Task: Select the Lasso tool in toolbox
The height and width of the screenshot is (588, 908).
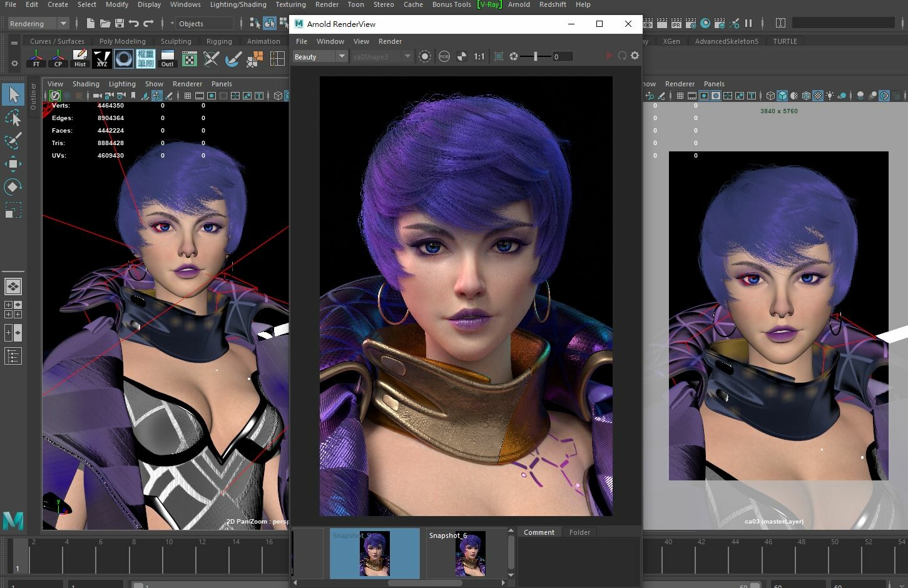Action: (13, 118)
